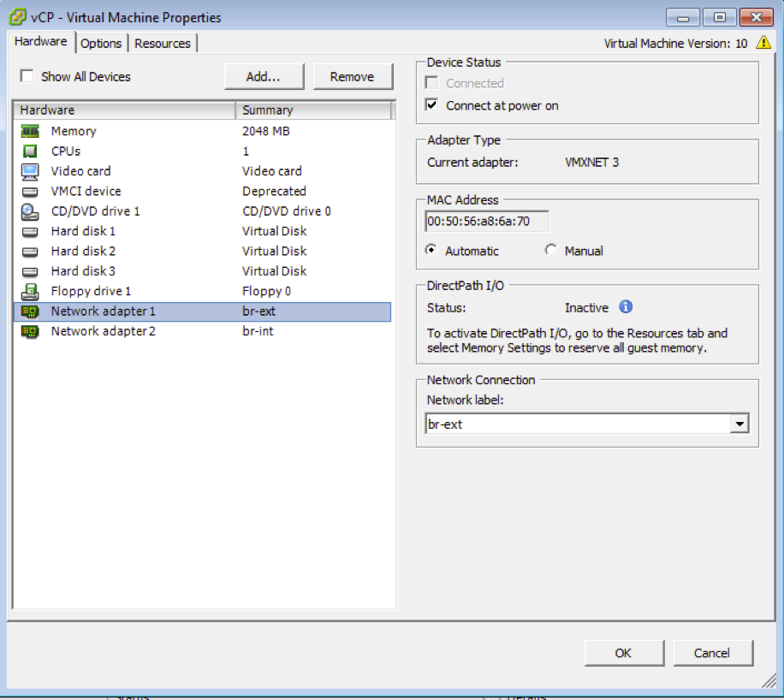
Task: Select the Memory row label
Action: 74,131
